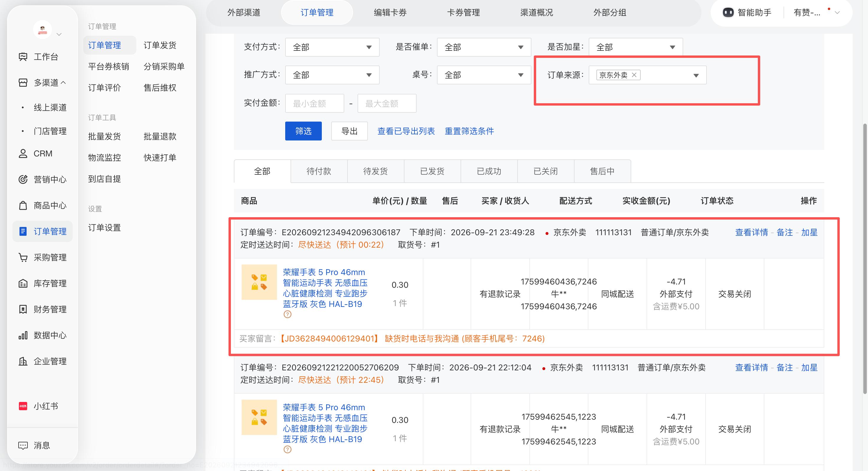Switch to the 卡券管理 top tab
868x471 pixels.
[463, 12]
